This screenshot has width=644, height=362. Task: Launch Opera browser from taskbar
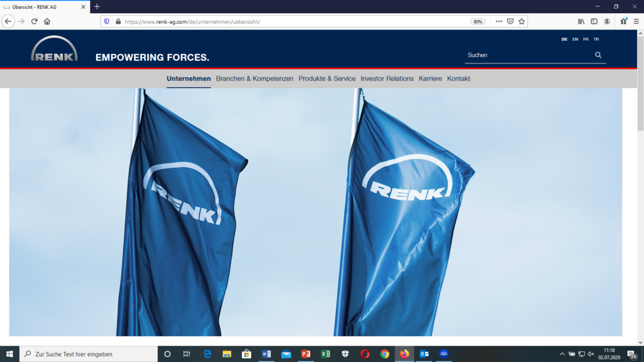(365, 354)
